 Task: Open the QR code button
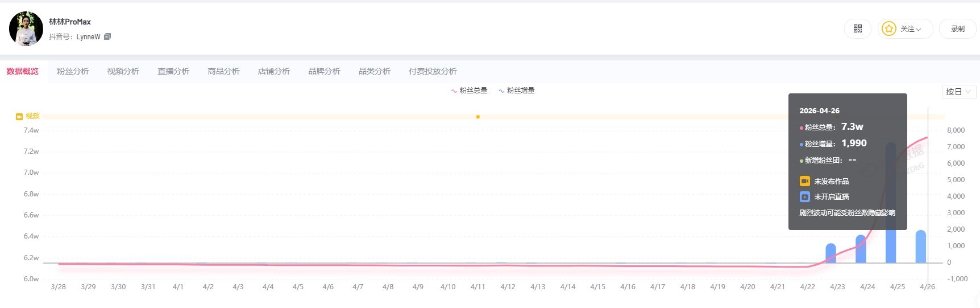click(857, 28)
